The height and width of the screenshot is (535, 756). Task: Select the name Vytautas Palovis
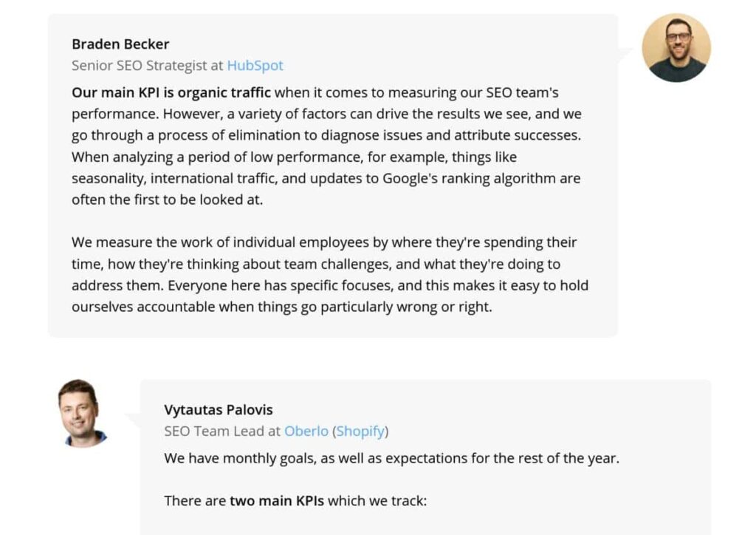(x=219, y=409)
